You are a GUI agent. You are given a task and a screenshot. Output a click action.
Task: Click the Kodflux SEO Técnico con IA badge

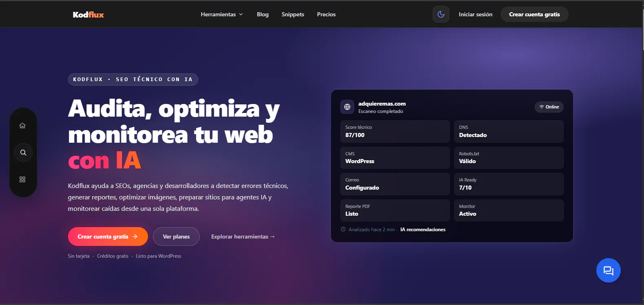click(x=133, y=80)
